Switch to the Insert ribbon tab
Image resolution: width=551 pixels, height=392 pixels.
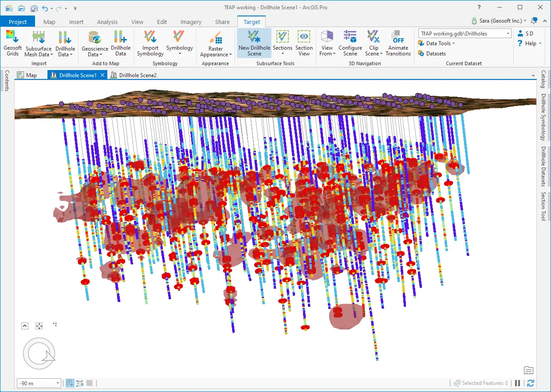tap(76, 22)
